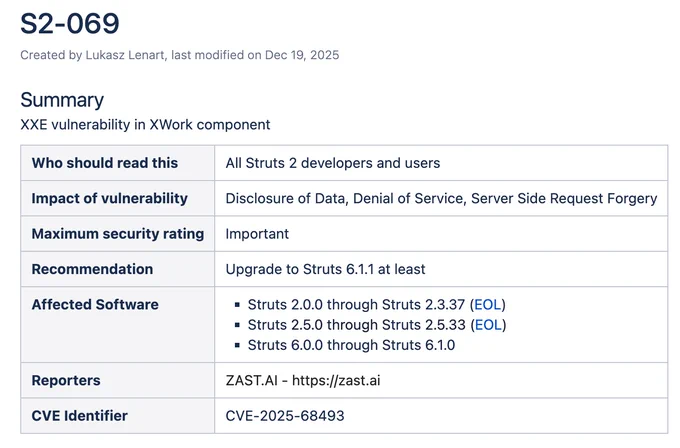Click the 'Reporters' header cell
The height and width of the screenshot is (448, 680).
click(118, 380)
